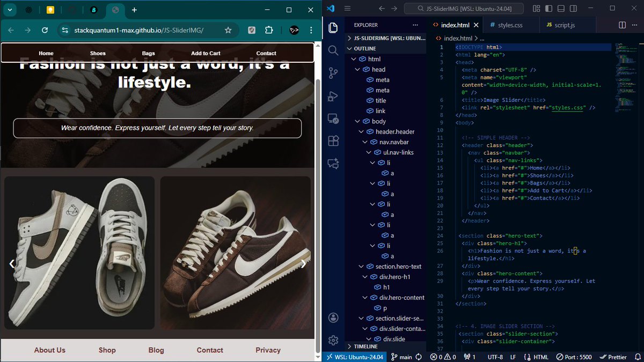Show previous slide with left arrow
644x362 pixels.
[12, 263]
